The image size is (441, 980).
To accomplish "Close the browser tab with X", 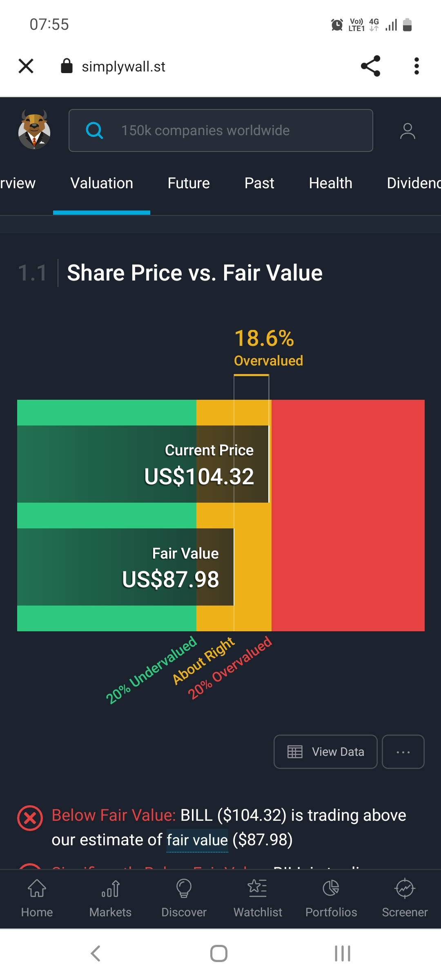I will point(26,66).
